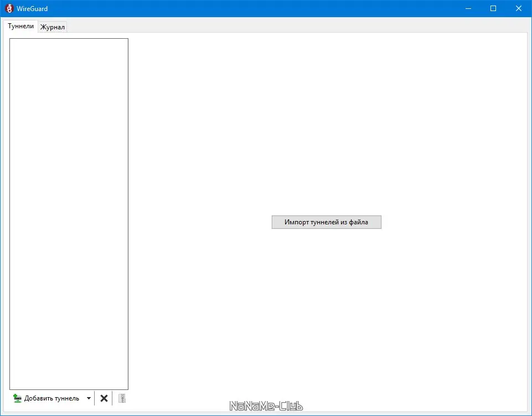Select the Туннели tab

coord(20,26)
